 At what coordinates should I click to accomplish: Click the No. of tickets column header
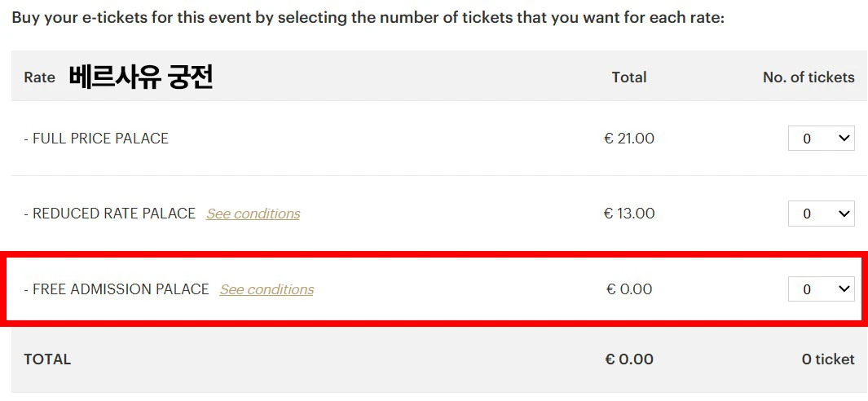(x=808, y=77)
